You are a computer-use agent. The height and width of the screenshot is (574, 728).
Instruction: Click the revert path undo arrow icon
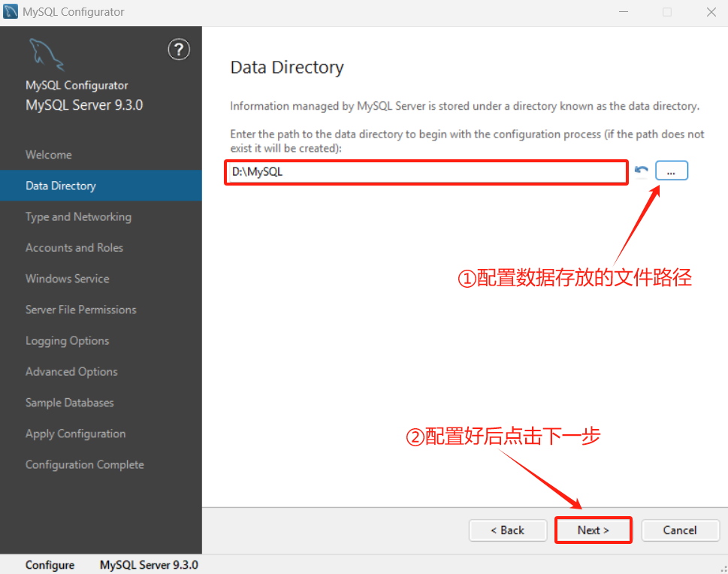[x=641, y=171]
